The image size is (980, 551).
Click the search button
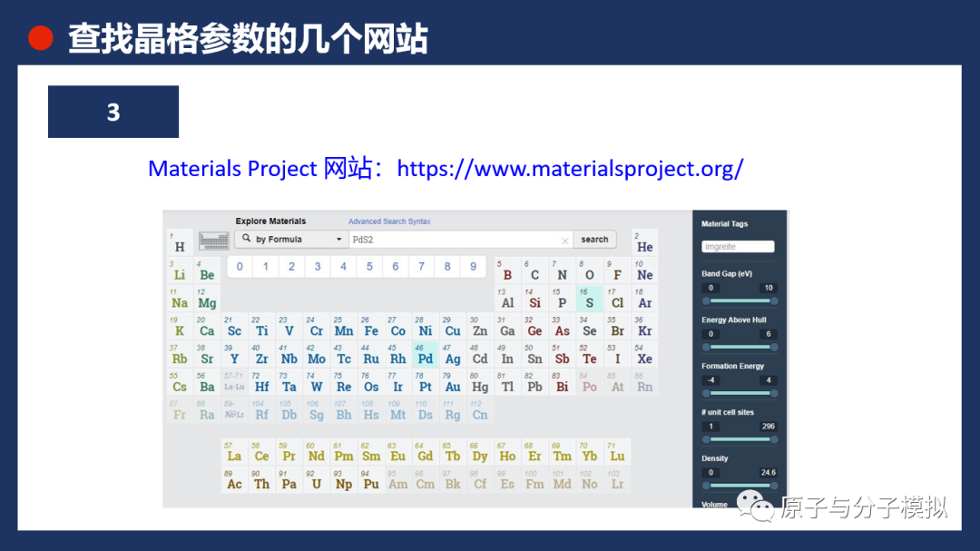coord(594,239)
